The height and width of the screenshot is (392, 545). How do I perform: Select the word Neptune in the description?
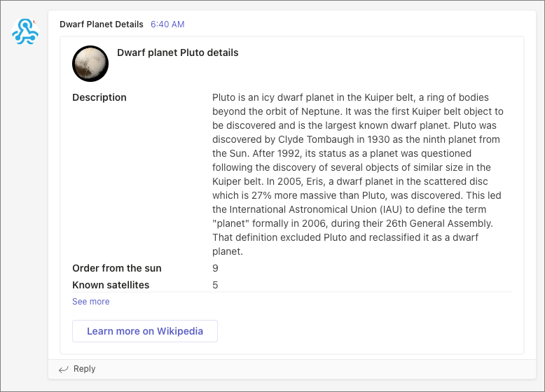[321, 111]
